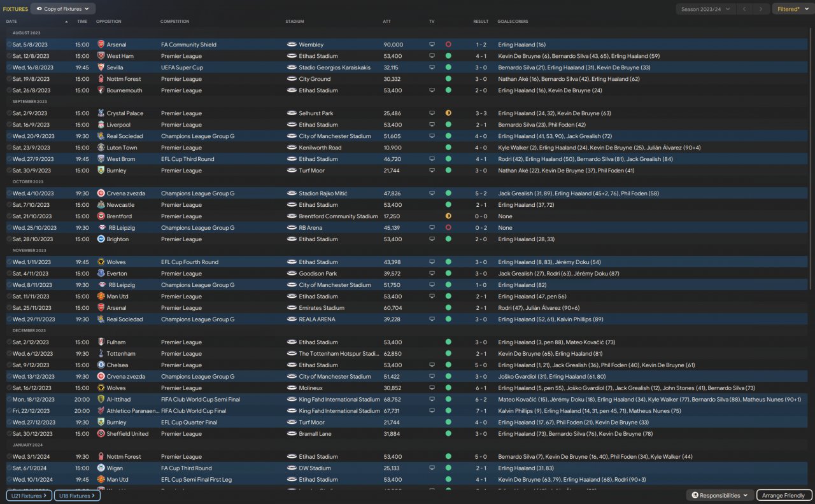
Task: Open the U21 Fixtures link
Action: 29,495
